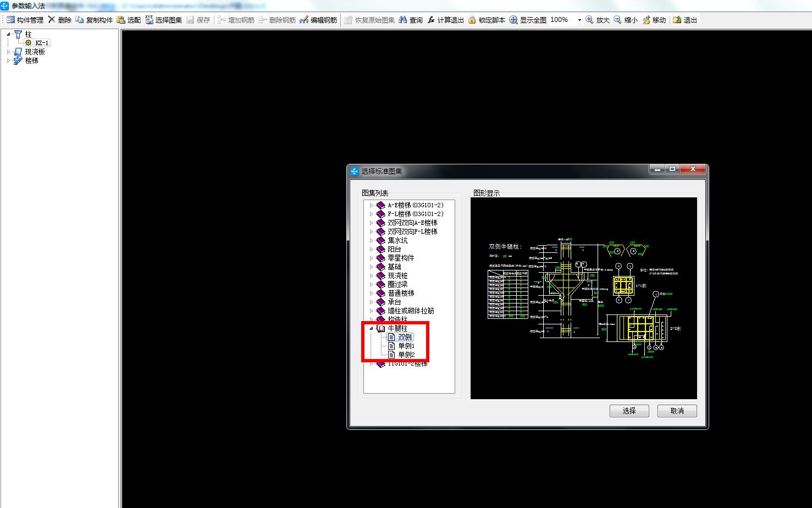
Task: Select 零星构件 in atlas list
Action: 401,258
